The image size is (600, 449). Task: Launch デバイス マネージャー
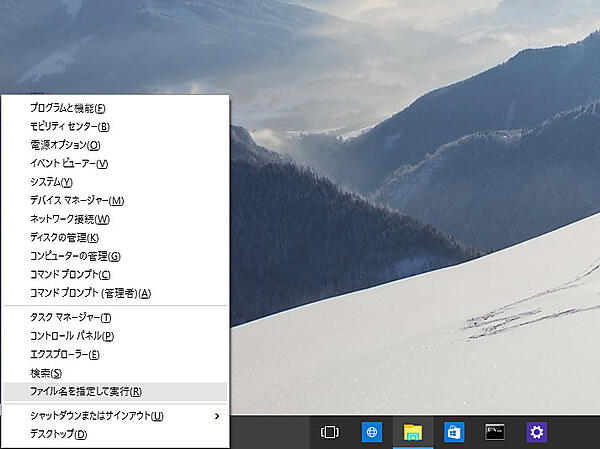point(76,200)
